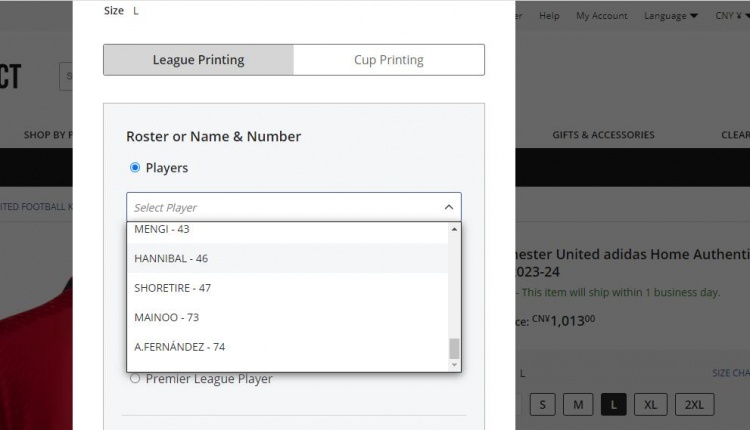Select size S on product page
750x430 pixels.
coord(542,405)
